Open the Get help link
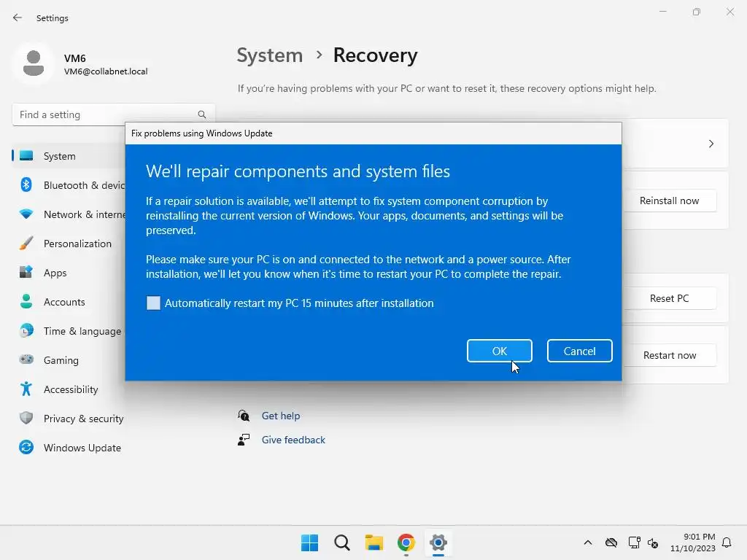747x560 pixels. (281, 416)
